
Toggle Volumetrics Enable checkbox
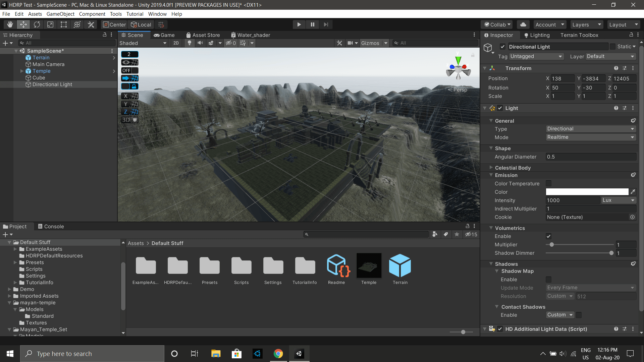pyautogui.click(x=548, y=236)
